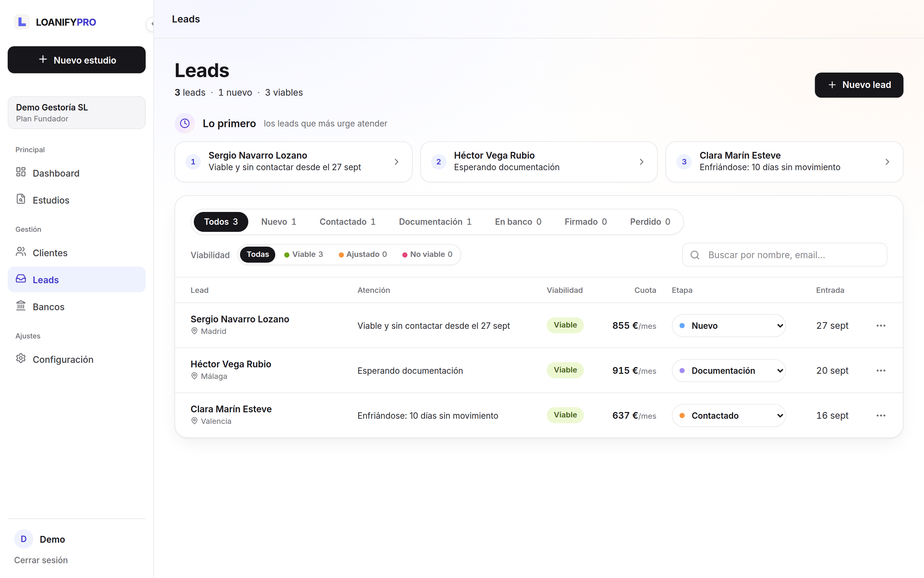Open lead Clara Marín Esteve in table
The width and height of the screenshot is (924, 578).
[x=231, y=409]
